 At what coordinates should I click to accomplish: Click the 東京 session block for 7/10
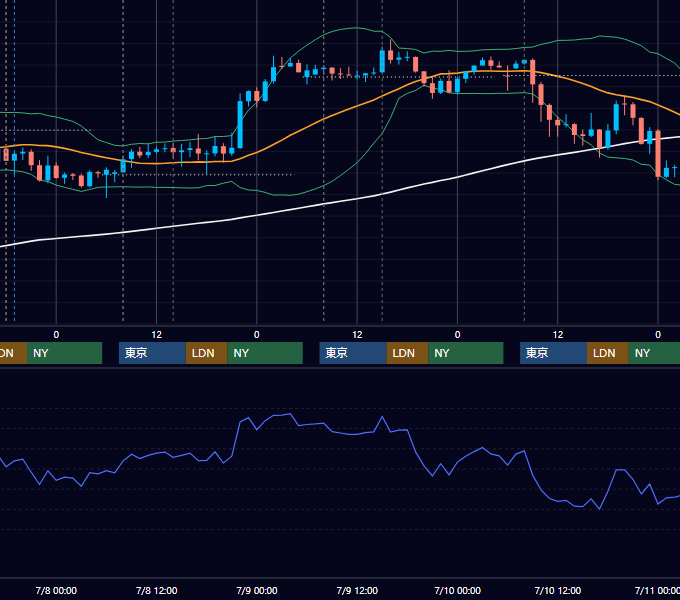[553, 353]
